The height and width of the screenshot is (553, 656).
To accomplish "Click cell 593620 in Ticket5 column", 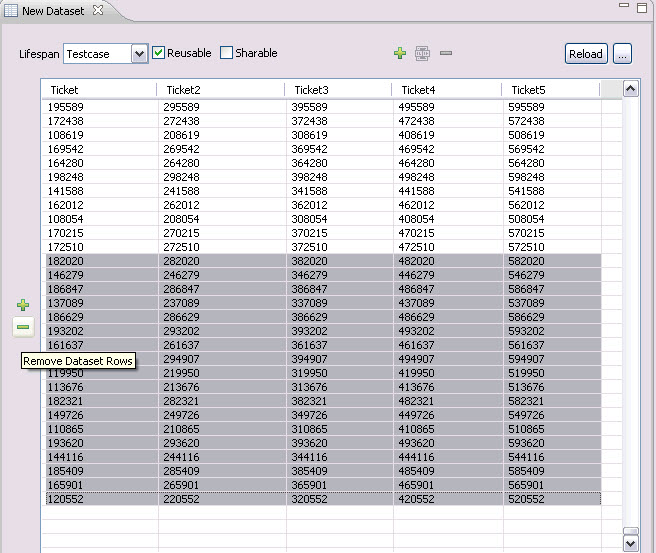I will (x=552, y=443).
